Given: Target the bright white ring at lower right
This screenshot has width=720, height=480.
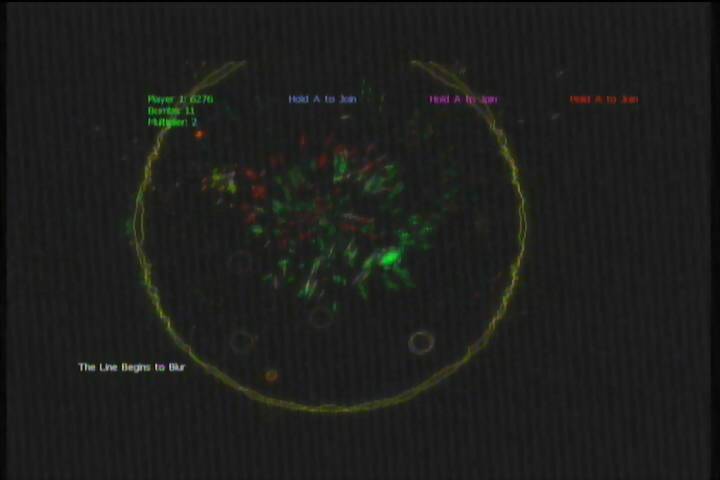Looking at the screenshot, I should point(421,342).
